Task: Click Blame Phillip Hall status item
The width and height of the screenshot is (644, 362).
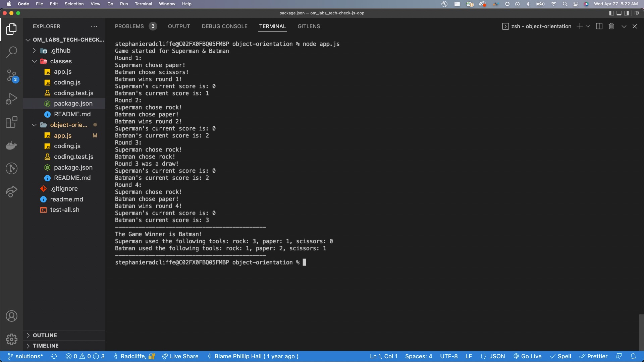Action: 253,356
